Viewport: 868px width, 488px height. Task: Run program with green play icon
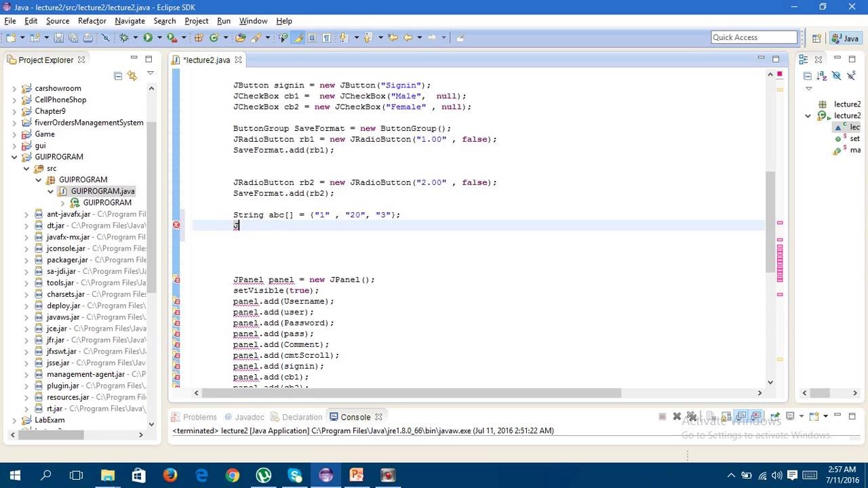coord(149,37)
